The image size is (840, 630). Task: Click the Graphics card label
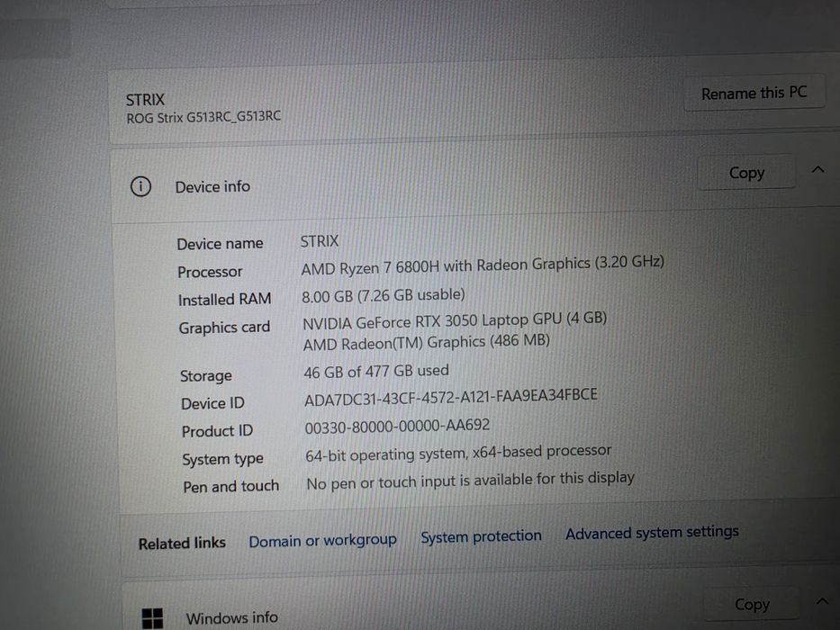tap(224, 328)
